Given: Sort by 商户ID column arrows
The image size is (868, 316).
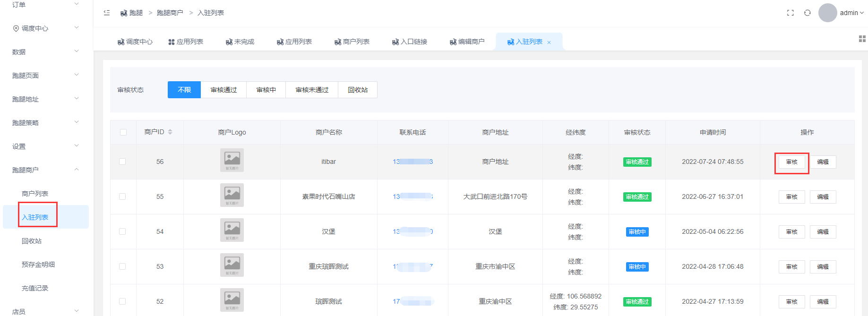Looking at the screenshot, I should tap(170, 132).
